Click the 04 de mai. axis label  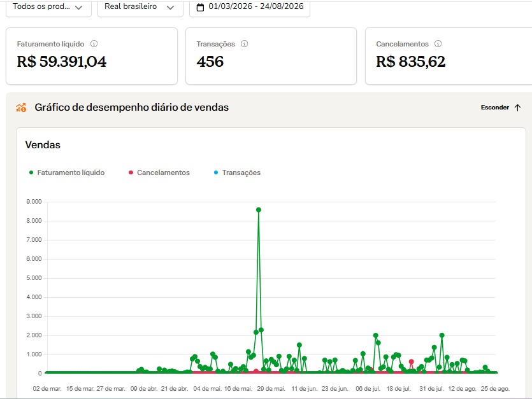207,388
